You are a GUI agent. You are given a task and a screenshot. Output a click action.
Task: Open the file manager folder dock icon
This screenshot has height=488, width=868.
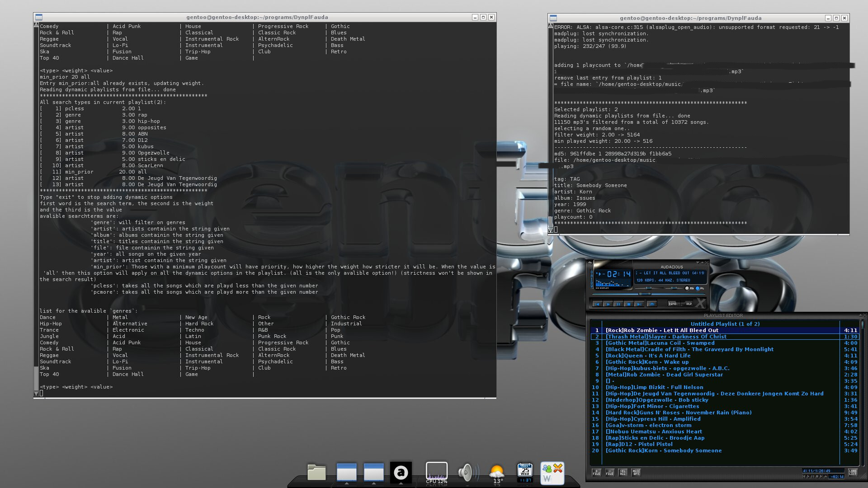click(316, 473)
